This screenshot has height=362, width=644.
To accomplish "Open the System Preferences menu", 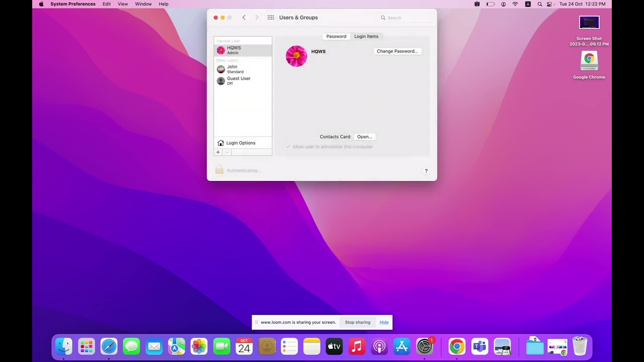I will 73,4.
